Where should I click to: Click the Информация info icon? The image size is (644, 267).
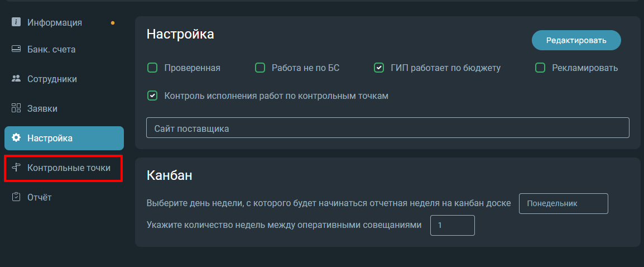pyautogui.click(x=16, y=22)
